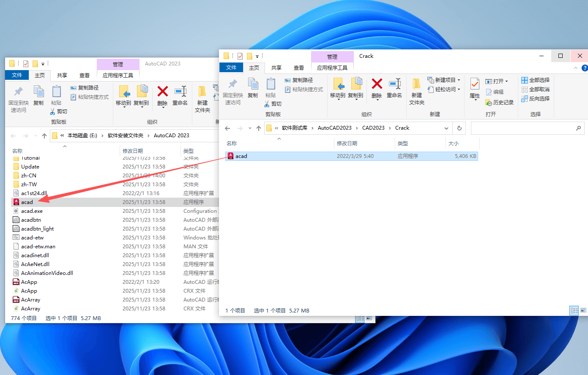
Task: Open the New Item (新建项目) dropdown
Action: coord(444,79)
